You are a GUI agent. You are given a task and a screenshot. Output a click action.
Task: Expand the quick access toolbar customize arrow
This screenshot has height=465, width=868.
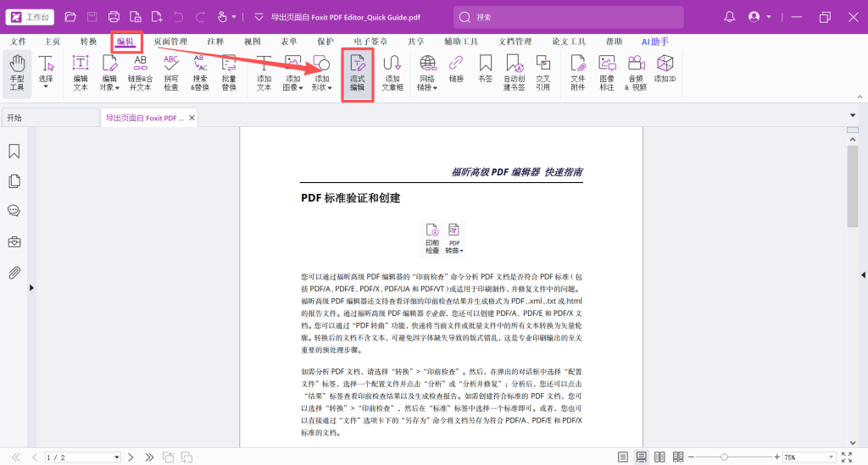tap(259, 17)
